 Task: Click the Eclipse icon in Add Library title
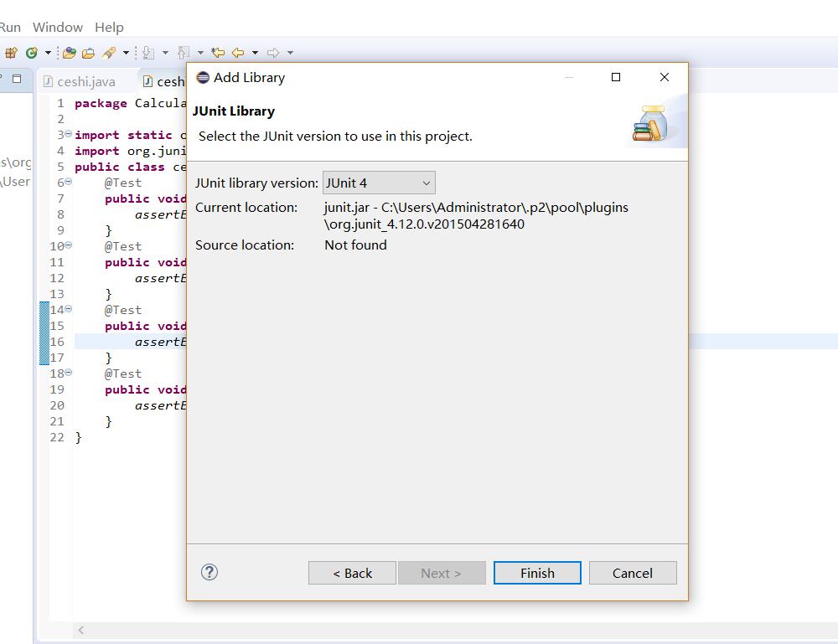click(203, 77)
